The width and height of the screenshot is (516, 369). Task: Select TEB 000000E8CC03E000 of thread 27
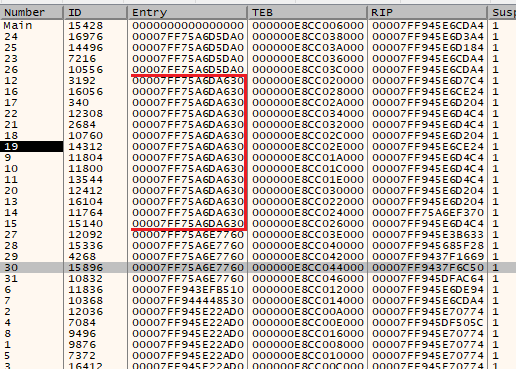click(x=308, y=235)
